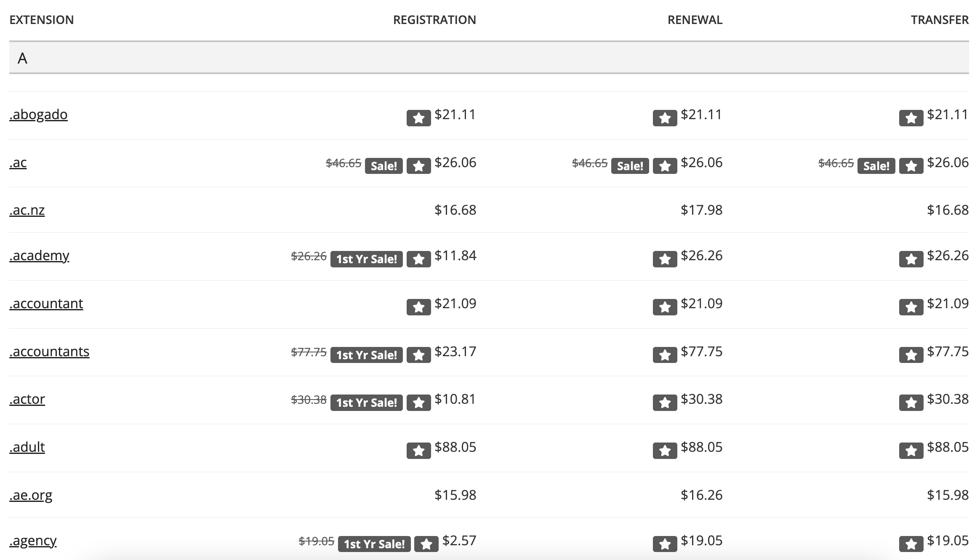
Task: Click the Sale! badge in .ac registration
Action: point(383,166)
